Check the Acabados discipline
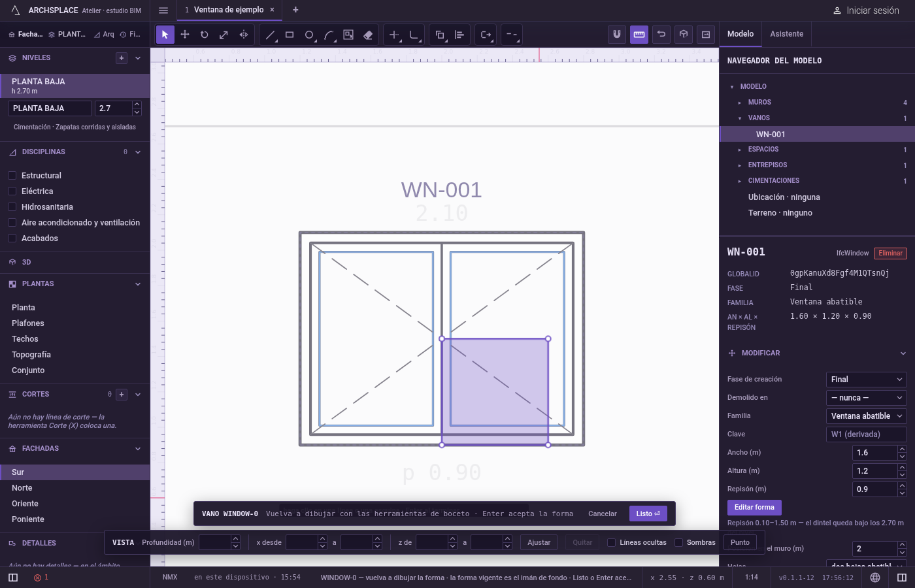This screenshot has height=588, width=915. pyautogui.click(x=12, y=238)
